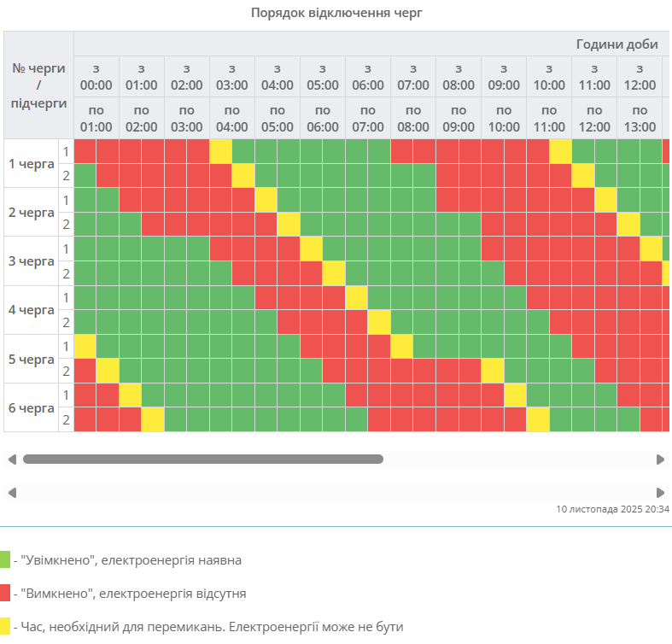
Task: Click the "№ черги / підчерги" header cell
Action: (38, 85)
